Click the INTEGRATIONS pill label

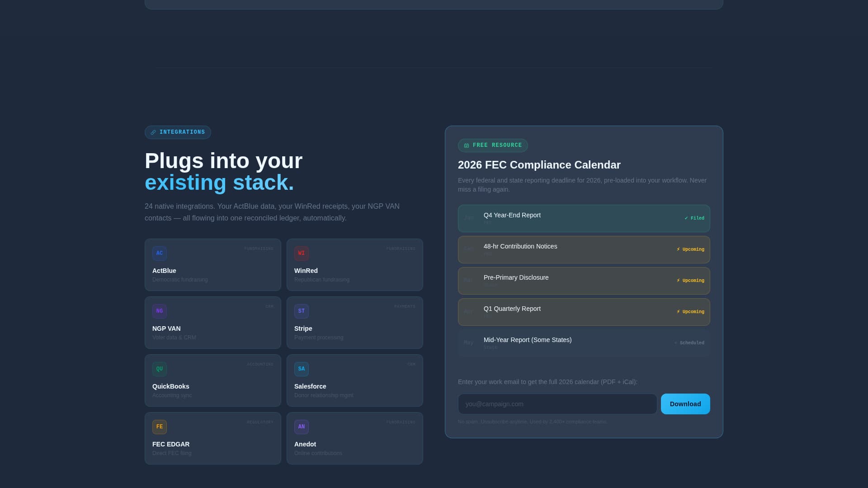tap(182, 132)
